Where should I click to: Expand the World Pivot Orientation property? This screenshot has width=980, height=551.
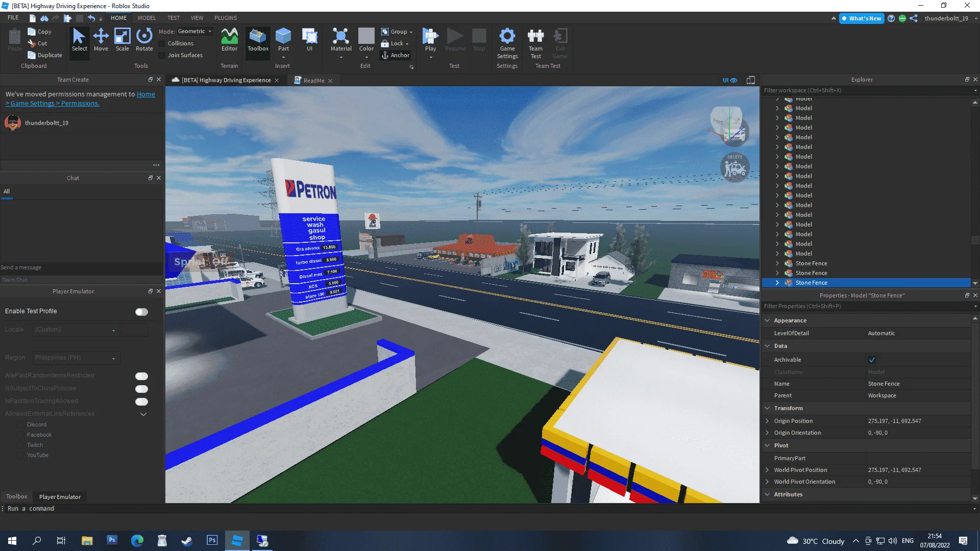pyautogui.click(x=767, y=482)
